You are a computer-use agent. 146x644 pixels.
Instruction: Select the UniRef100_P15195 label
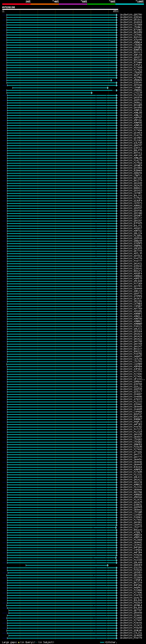coord(131,447)
